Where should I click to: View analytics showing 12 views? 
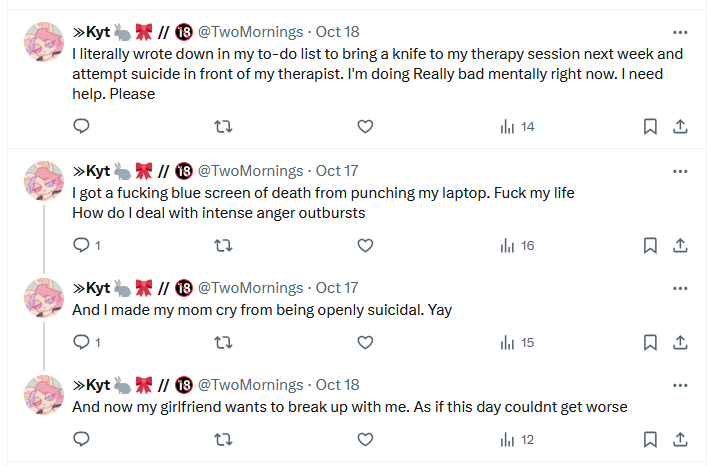(517, 440)
